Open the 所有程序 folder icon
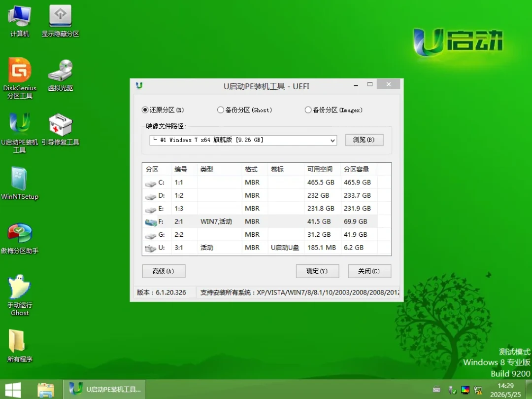The height and width of the screenshot is (399, 532). click(x=20, y=346)
